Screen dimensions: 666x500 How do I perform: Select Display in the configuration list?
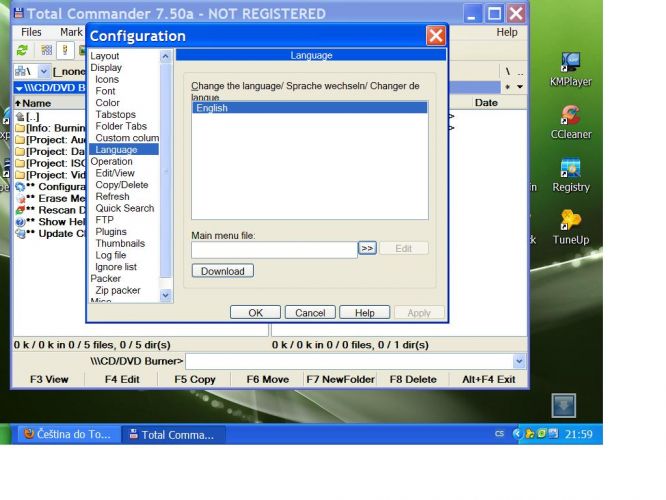point(106,68)
